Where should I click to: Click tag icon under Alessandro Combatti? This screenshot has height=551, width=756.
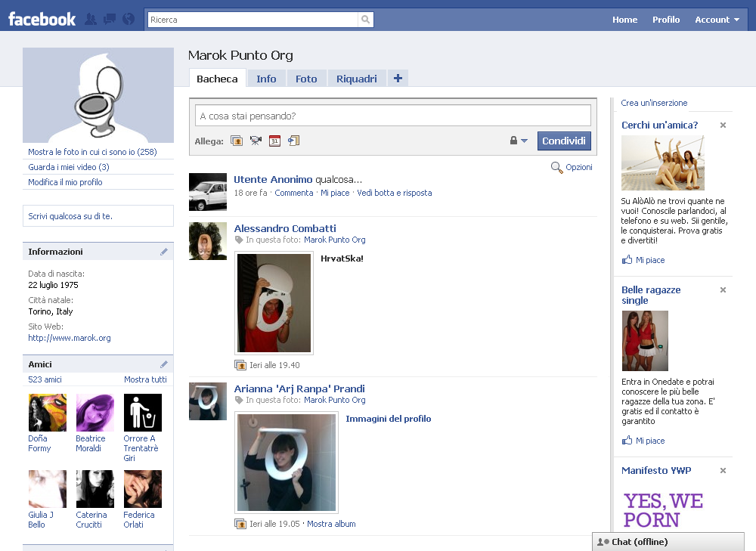pyautogui.click(x=239, y=240)
